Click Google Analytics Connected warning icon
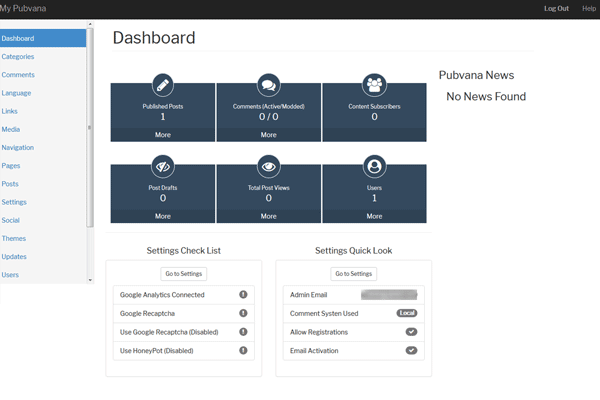This screenshot has width=600, height=400. (243, 295)
